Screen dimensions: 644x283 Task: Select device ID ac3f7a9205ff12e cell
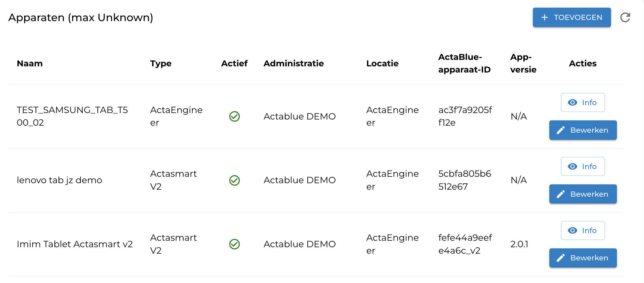(465, 116)
